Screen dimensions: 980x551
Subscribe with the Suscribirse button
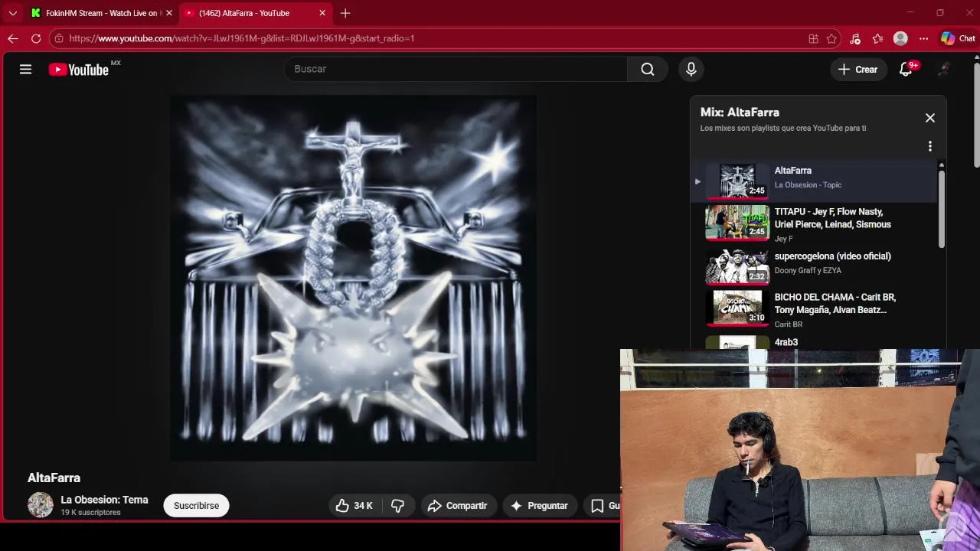[196, 506]
